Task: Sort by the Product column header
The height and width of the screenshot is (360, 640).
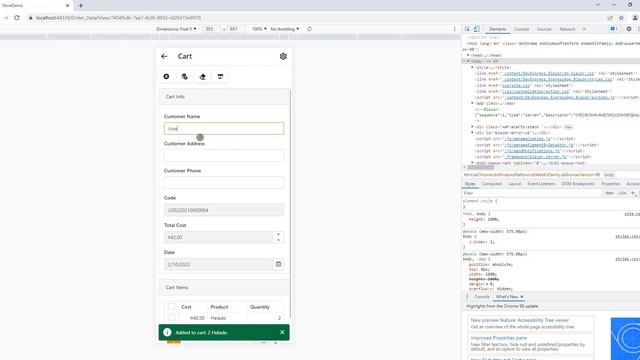Action: (x=219, y=307)
